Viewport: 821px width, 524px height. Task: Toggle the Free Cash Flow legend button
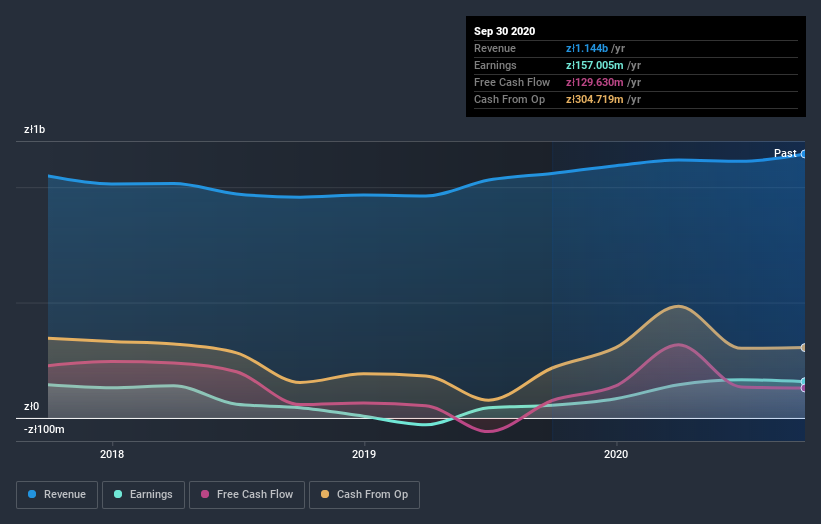247,495
